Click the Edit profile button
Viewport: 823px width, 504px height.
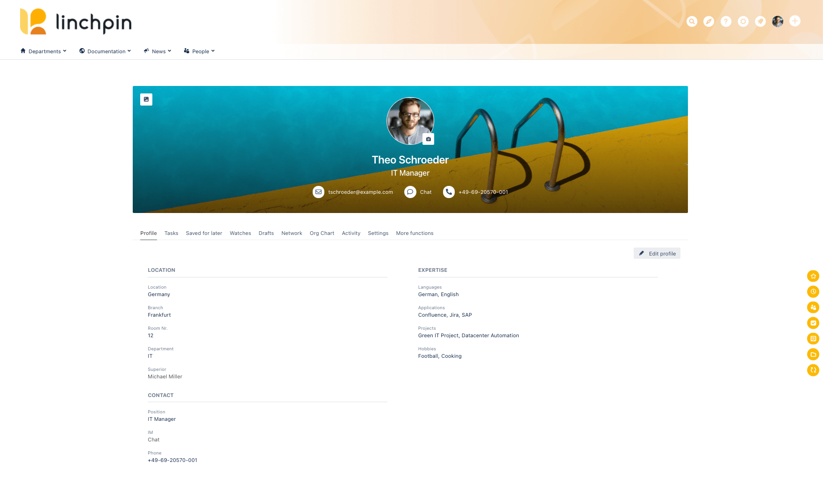[657, 253]
